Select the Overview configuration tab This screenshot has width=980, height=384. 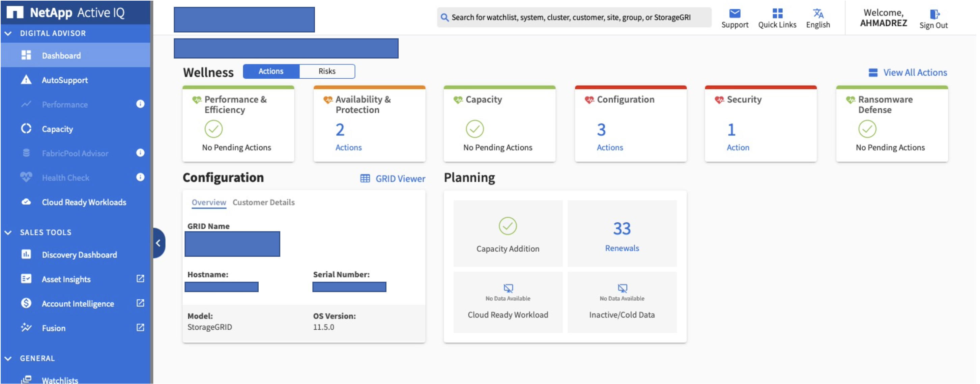[208, 202]
